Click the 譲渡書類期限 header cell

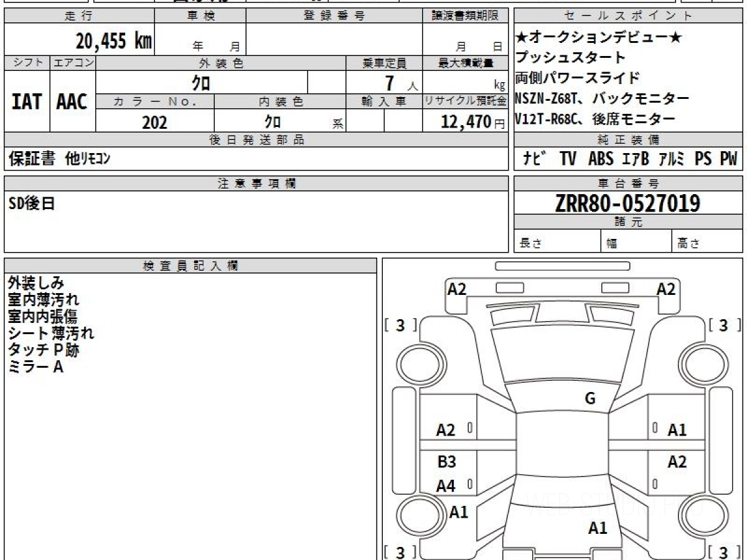[x=466, y=16]
